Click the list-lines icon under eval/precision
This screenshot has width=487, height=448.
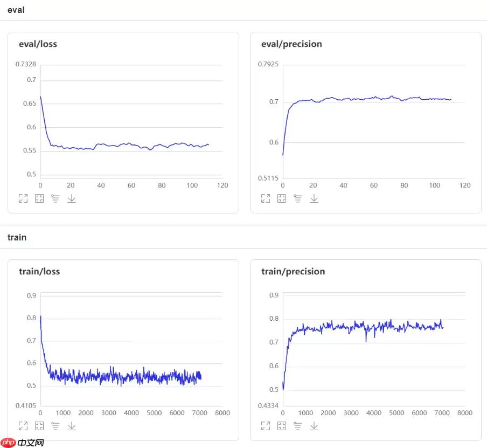coord(297,198)
